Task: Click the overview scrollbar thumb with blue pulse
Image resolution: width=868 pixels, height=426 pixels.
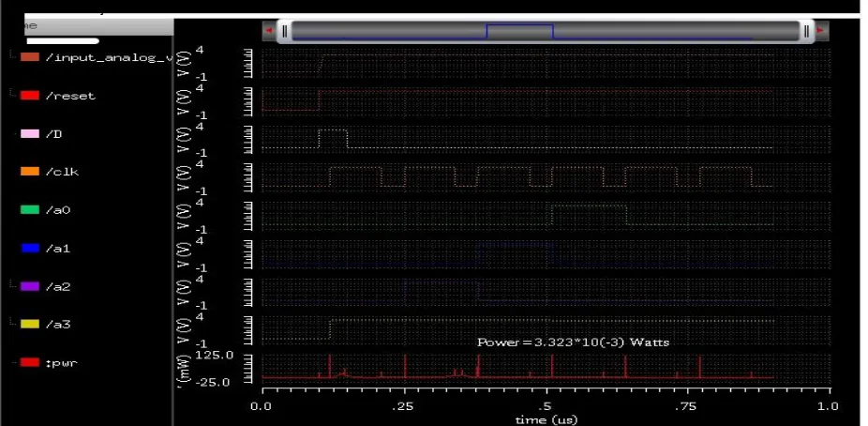Action: tap(546, 31)
